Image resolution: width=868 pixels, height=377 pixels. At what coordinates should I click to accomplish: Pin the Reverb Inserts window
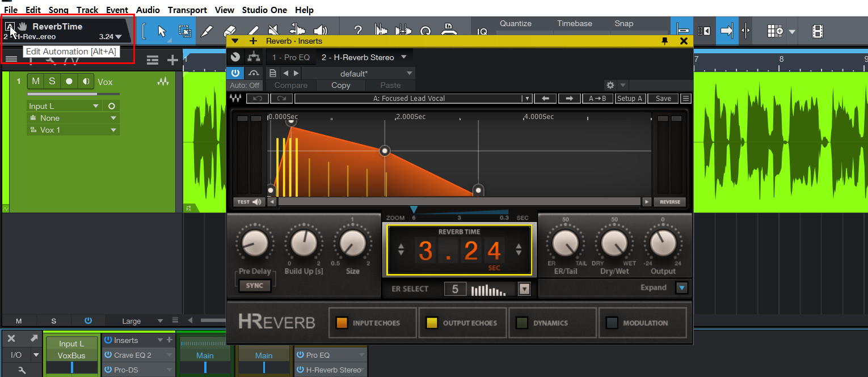665,41
